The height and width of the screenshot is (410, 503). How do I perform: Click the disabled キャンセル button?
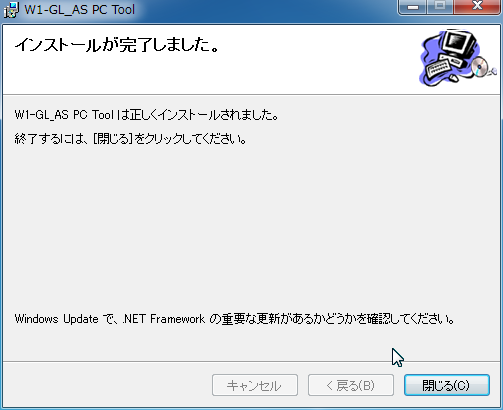pos(255,385)
